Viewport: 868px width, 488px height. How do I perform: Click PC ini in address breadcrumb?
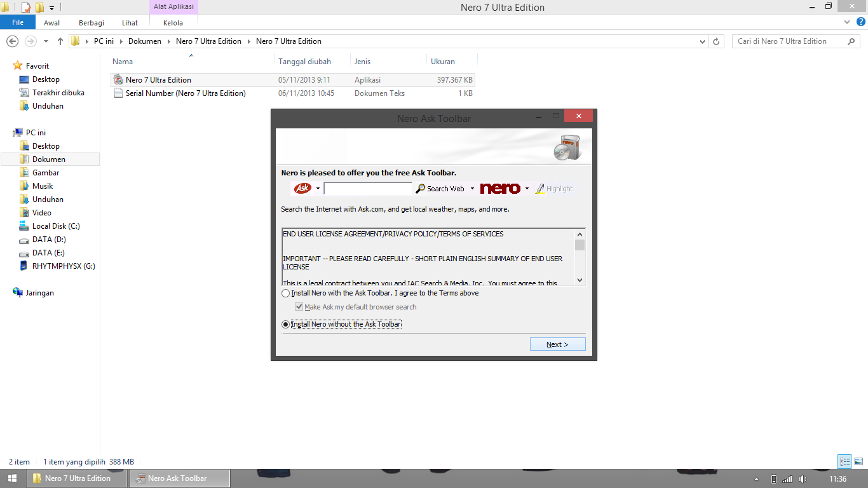[x=104, y=41]
